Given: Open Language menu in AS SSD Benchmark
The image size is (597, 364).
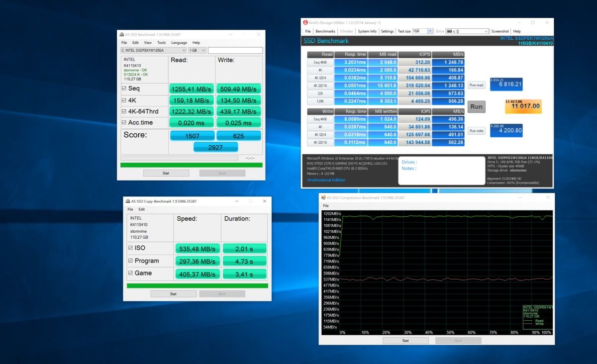Looking at the screenshot, I should 179,43.
